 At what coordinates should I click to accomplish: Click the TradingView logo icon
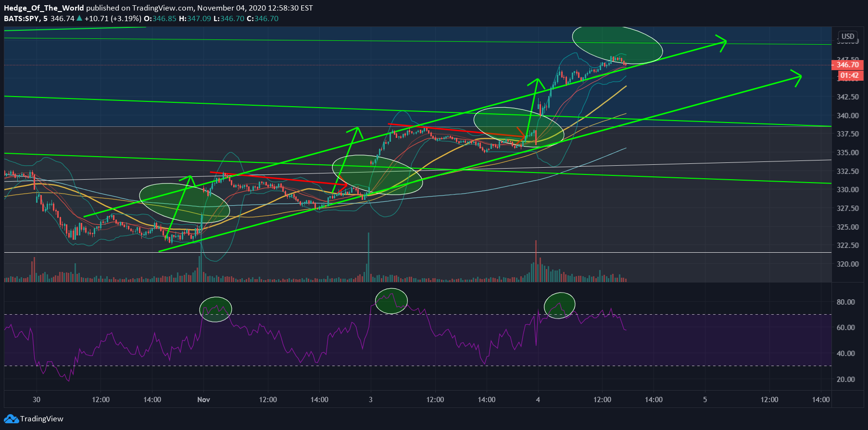11,419
